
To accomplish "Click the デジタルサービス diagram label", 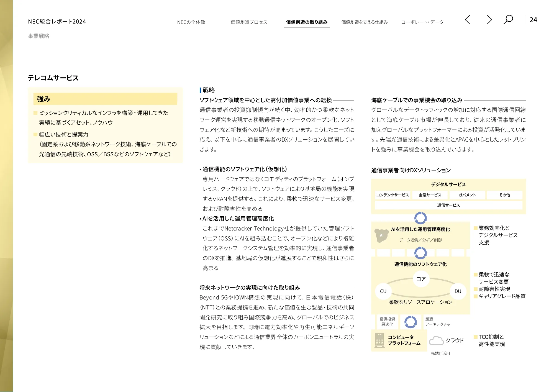I will point(448,185).
